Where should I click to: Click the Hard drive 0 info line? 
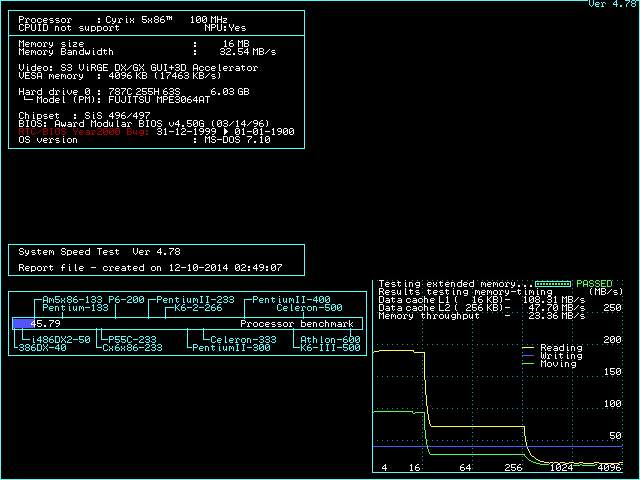coord(135,92)
